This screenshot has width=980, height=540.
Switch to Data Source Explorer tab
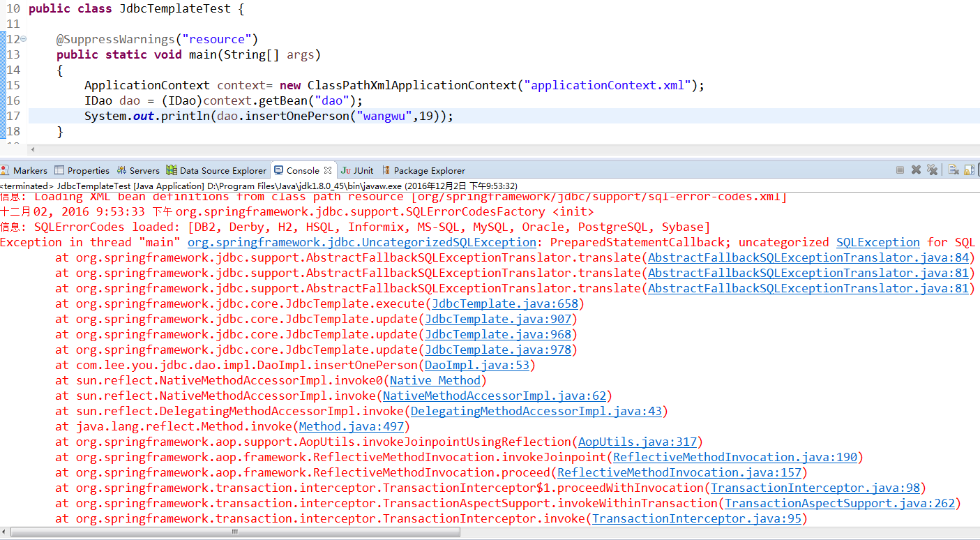coord(216,170)
